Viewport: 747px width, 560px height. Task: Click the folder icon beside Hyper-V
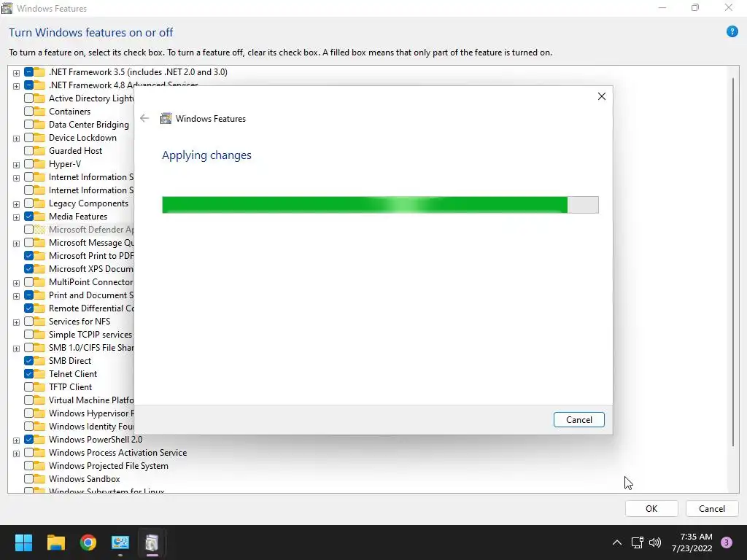[x=39, y=164]
